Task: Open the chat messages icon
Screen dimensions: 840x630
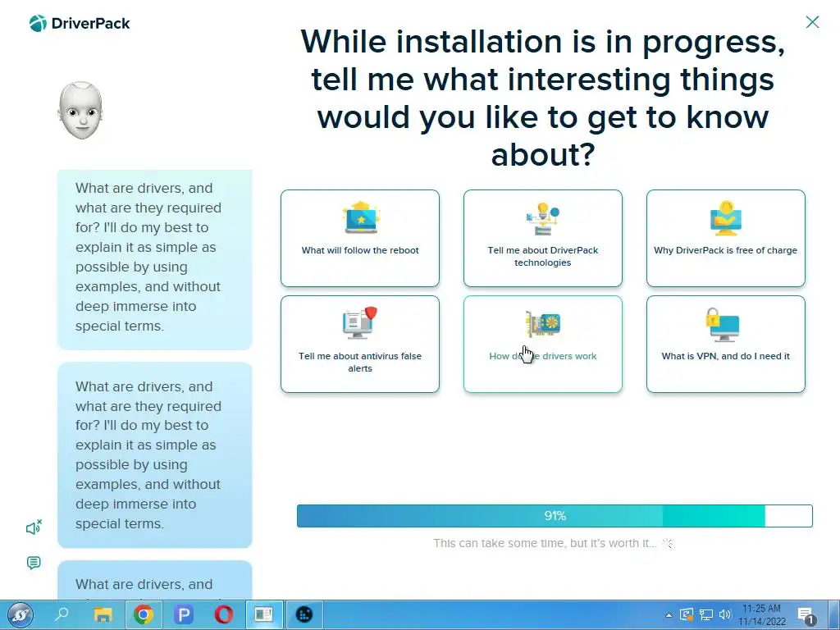Action: point(34,563)
